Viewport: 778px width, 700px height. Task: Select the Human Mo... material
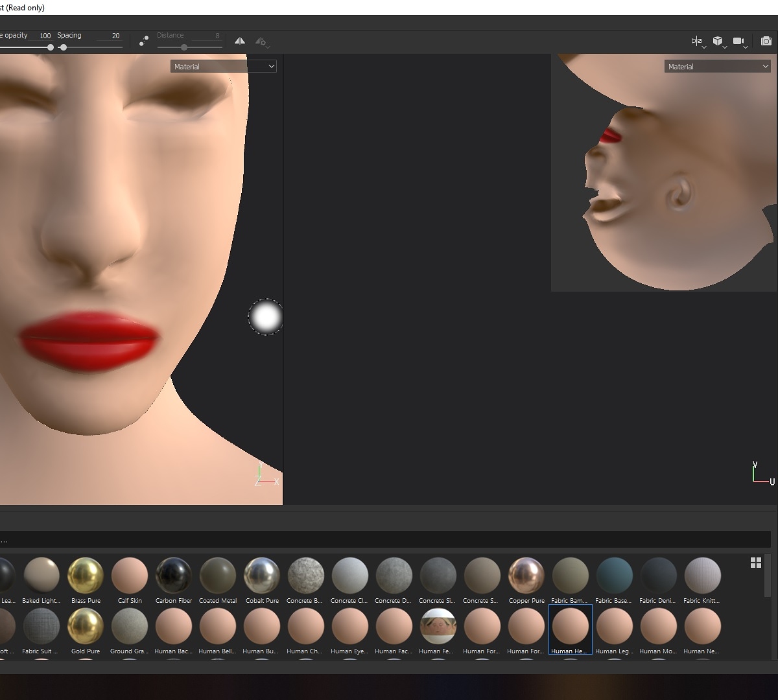(x=659, y=631)
